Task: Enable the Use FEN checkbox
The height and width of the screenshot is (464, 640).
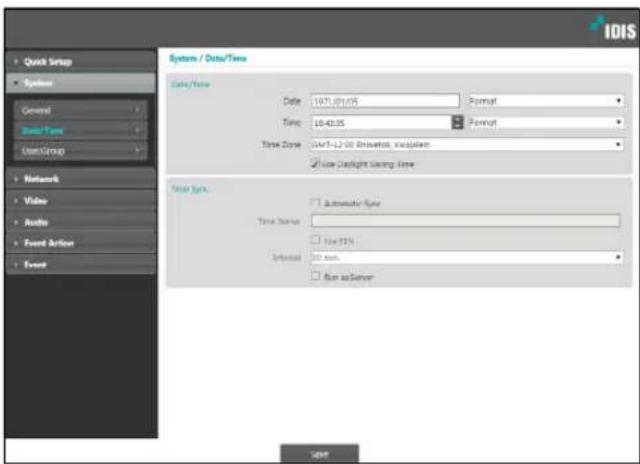Action: (x=315, y=240)
